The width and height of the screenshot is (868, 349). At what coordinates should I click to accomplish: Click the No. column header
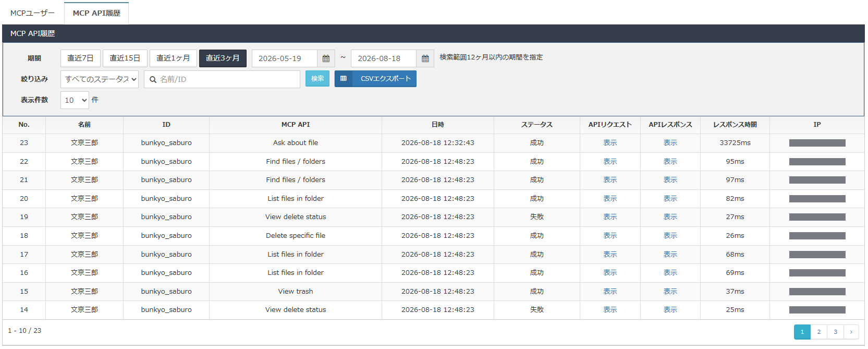[24, 125]
